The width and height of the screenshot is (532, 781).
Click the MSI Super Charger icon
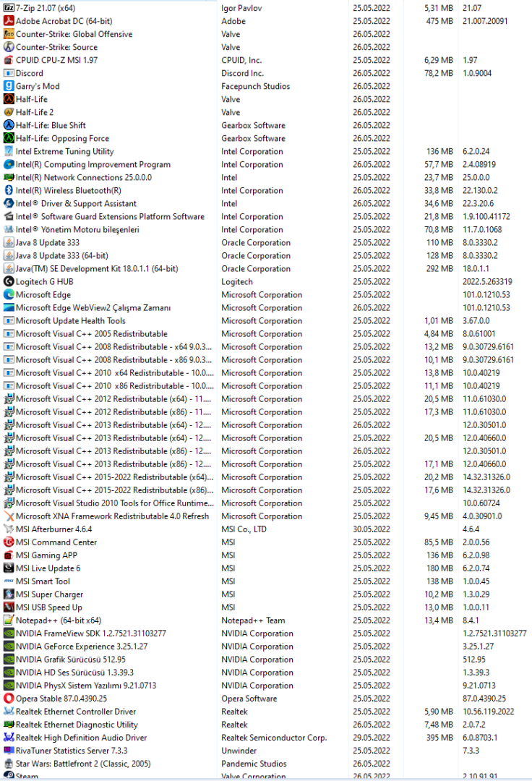click(9, 594)
